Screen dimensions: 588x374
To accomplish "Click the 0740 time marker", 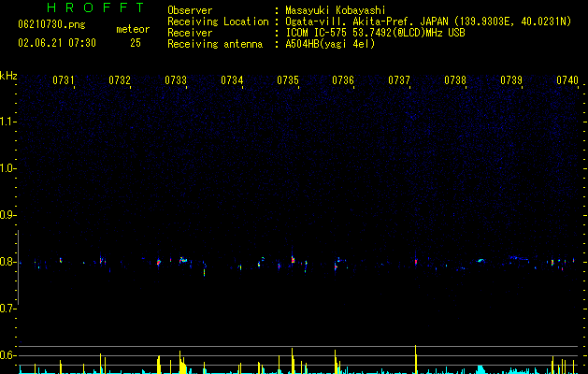I will [567, 80].
